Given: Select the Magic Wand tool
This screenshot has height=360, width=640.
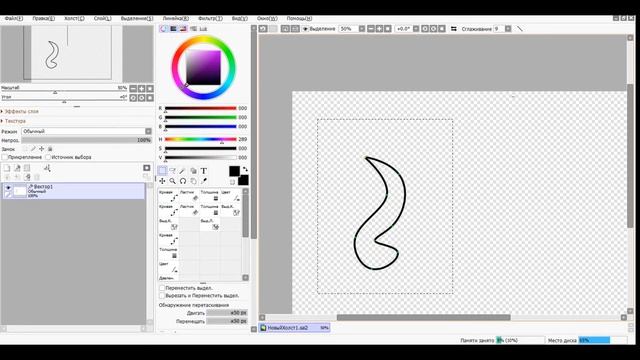Looking at the screenshot, I should tap(182, 171).
